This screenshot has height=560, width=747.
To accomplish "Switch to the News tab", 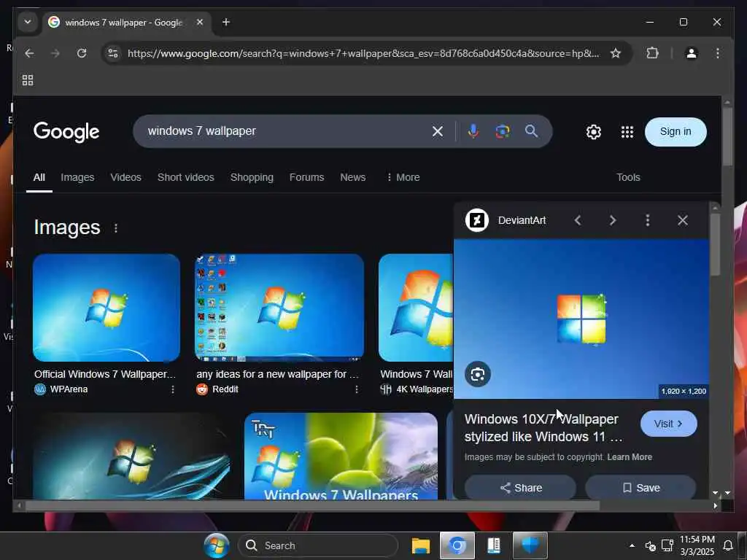I will tap(352, 177).
